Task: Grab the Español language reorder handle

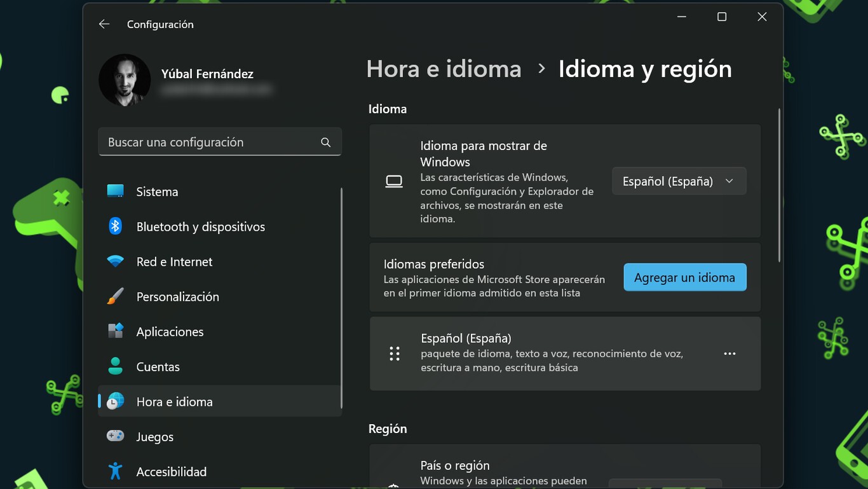Action: (395, 354)
